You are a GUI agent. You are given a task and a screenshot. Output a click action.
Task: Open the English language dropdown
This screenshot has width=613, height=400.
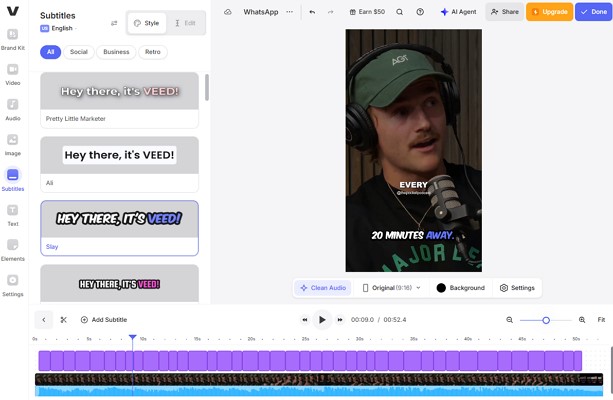59,29
